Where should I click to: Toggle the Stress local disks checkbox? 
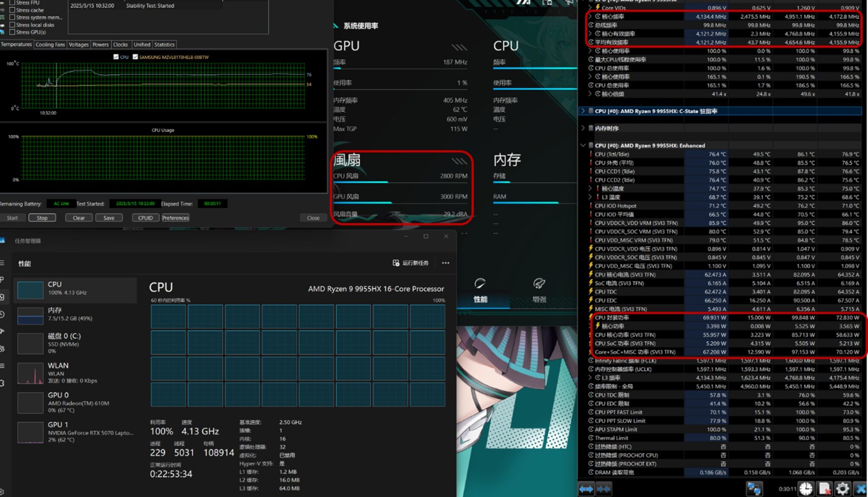click(x=12, y=25)
